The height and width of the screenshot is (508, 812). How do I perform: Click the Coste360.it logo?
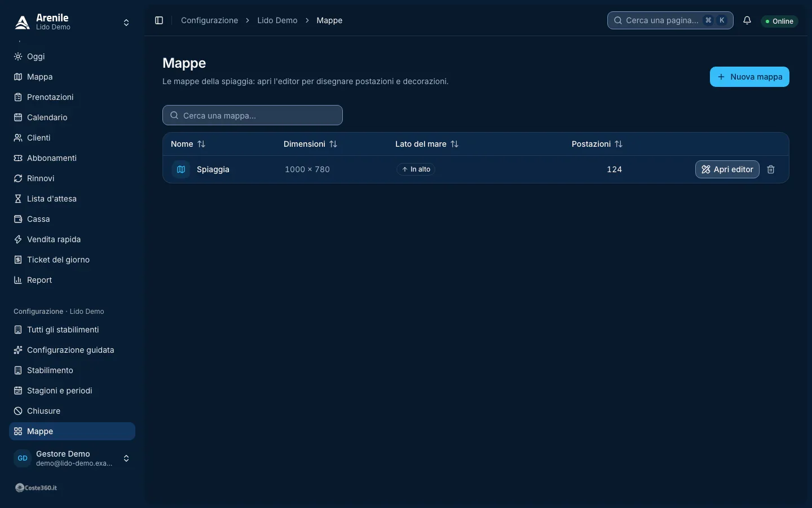coord(36,488)
